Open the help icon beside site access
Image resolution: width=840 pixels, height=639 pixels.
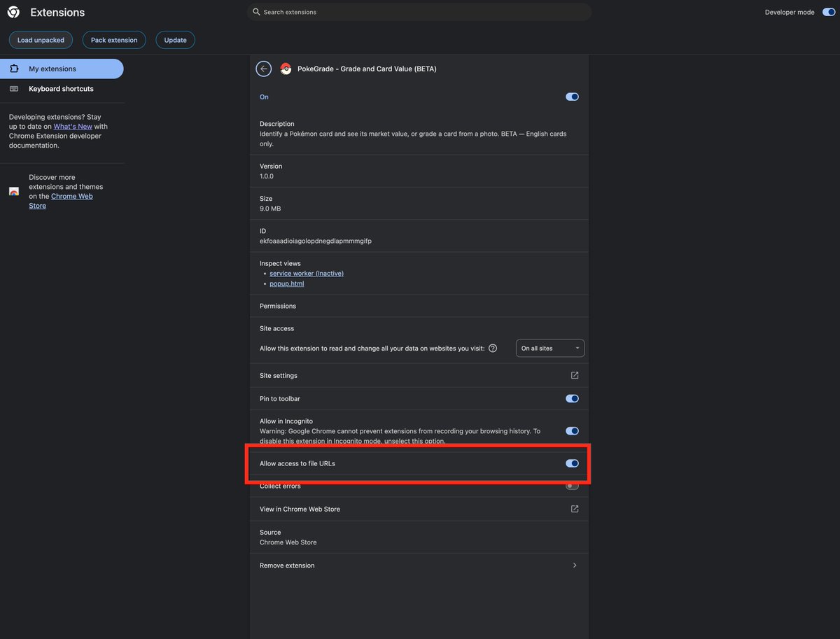pos(493,348)
